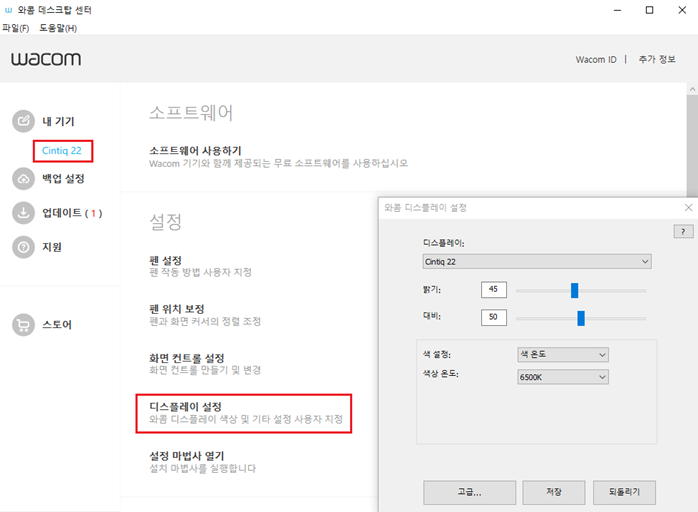Image resolution: width=698 pixels, height=512 pixels.
Task: Click the 되돌리기 button
Action: click(x=624, y=492)
